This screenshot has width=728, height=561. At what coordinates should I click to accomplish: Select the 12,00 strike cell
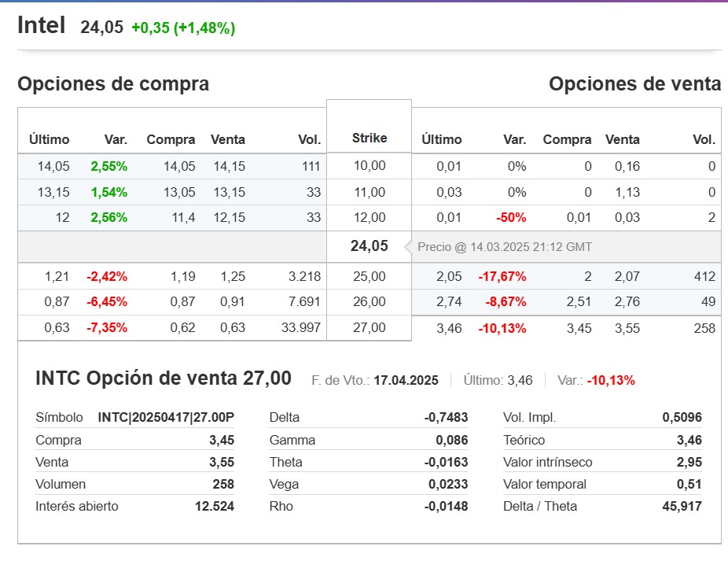pyautogui.click(x=370, y=218)
